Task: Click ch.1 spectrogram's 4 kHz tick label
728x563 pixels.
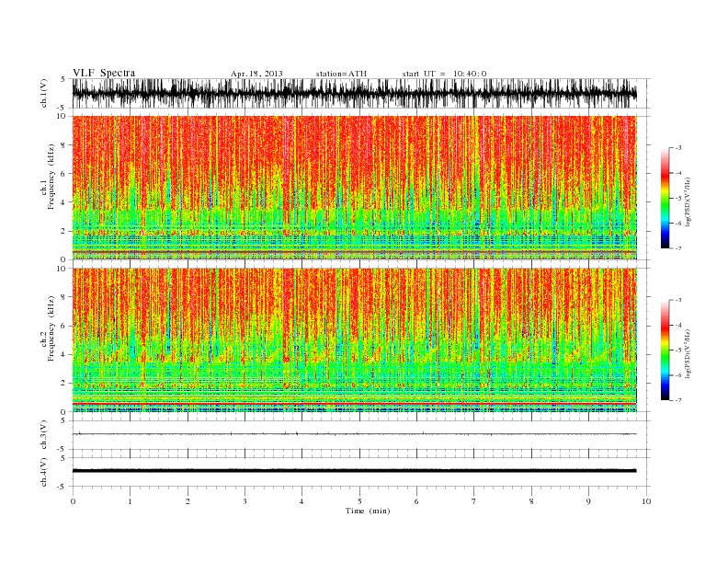Action: 64,202
